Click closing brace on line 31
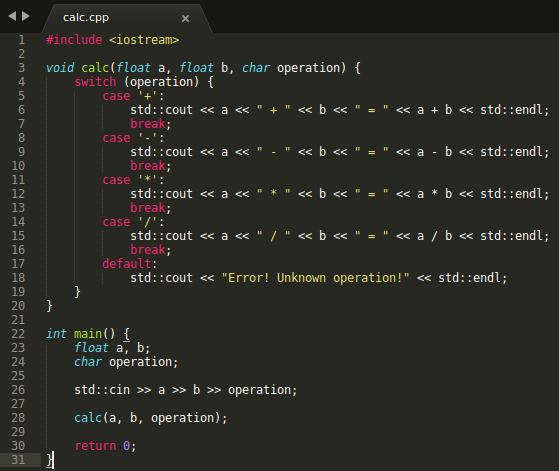Image resolution: width=559 pixels, height=471 pixels. pos(50,460)
